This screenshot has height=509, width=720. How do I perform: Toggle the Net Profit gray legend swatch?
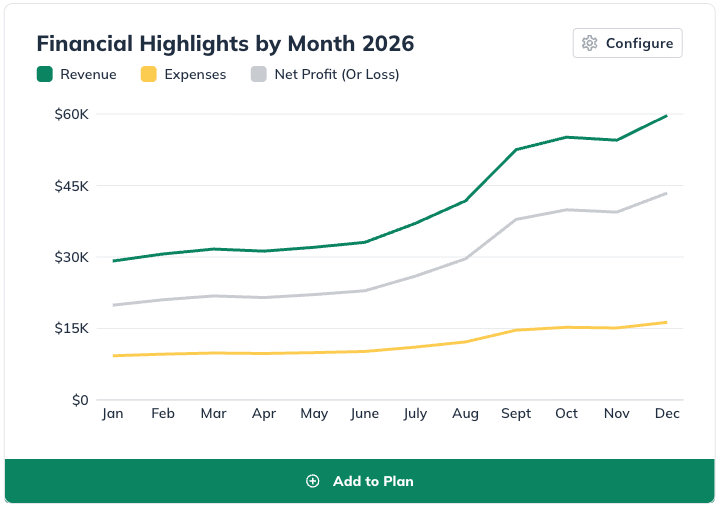[x=259, y=74]
